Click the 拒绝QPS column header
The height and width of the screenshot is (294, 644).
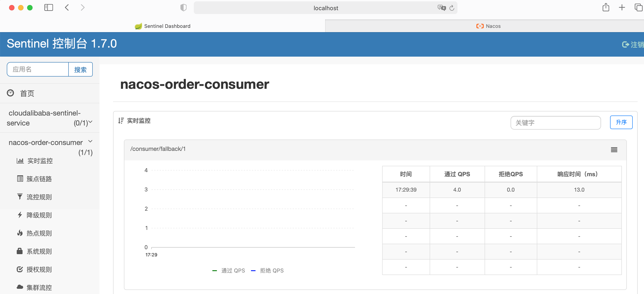pos(511,174)
